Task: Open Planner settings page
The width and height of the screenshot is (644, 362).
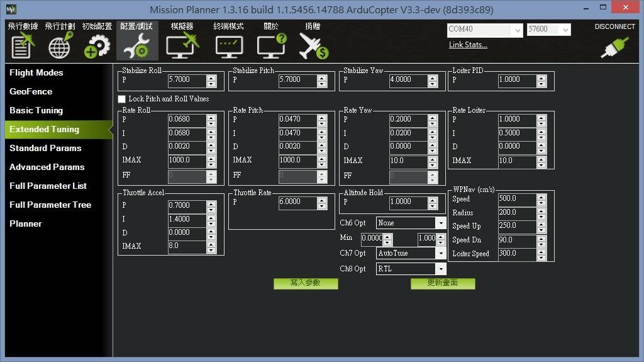Action: [x=25, y=223]
